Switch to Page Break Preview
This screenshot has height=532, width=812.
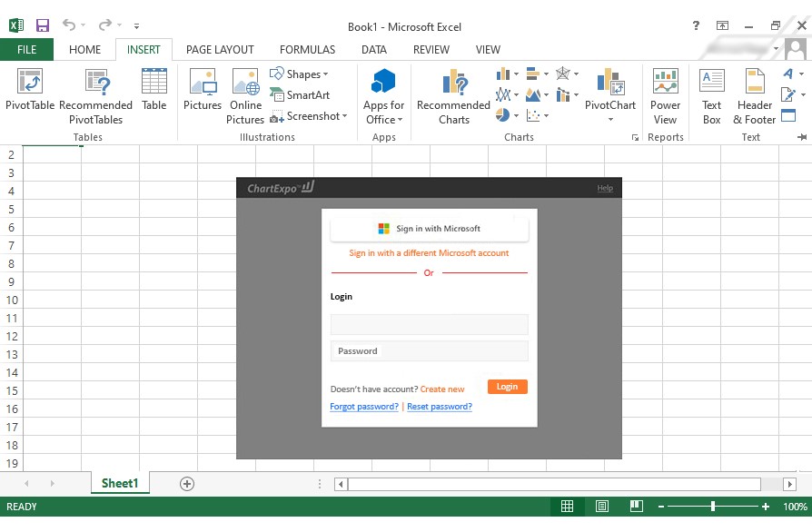(637, 507)
